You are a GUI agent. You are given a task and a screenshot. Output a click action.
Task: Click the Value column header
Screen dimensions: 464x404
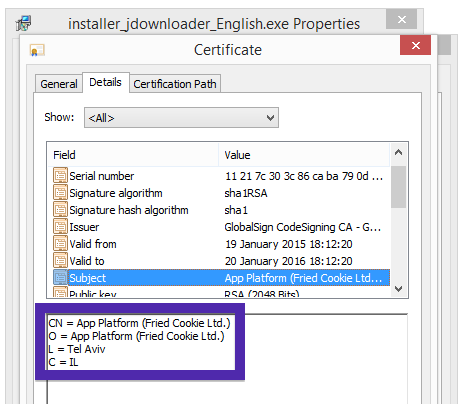pyautogui.click(x=304, y=155)
